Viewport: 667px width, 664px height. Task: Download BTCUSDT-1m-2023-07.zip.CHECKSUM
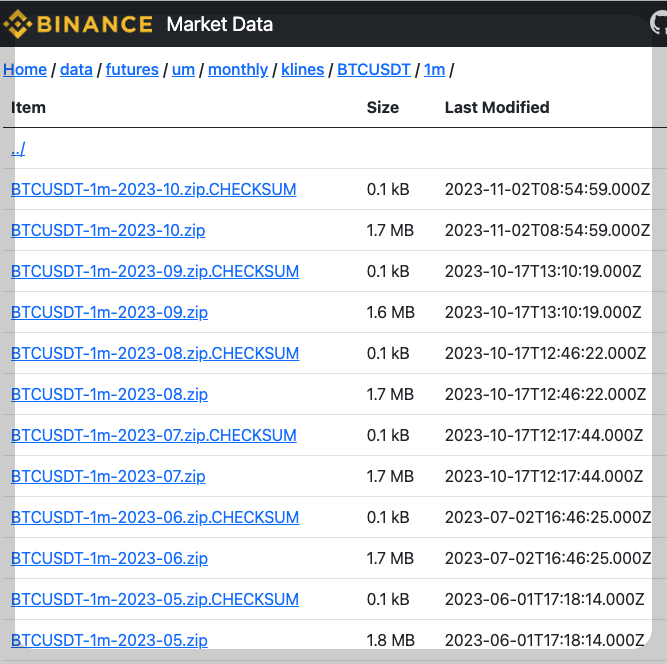coord(154,435)
